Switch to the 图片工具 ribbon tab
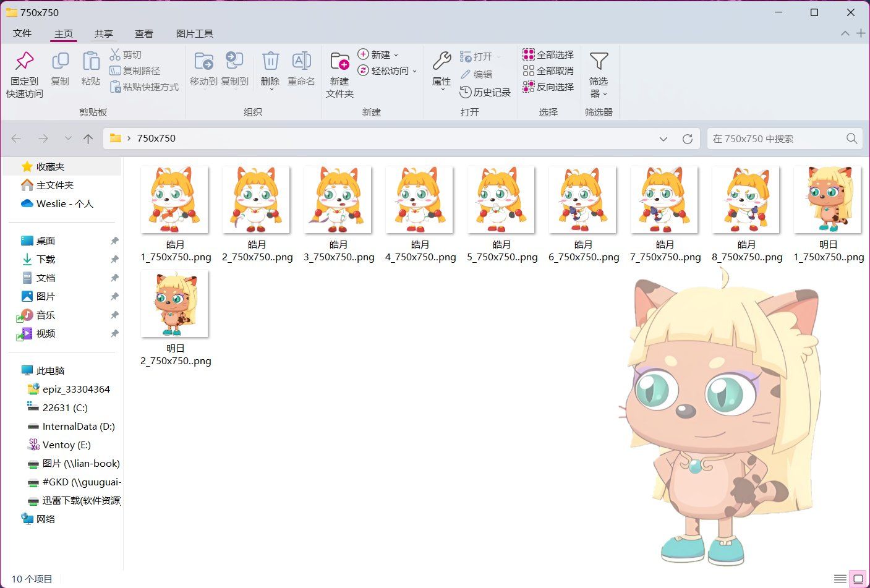The width and height of the screenshot is (870, 588). [195, 33]
